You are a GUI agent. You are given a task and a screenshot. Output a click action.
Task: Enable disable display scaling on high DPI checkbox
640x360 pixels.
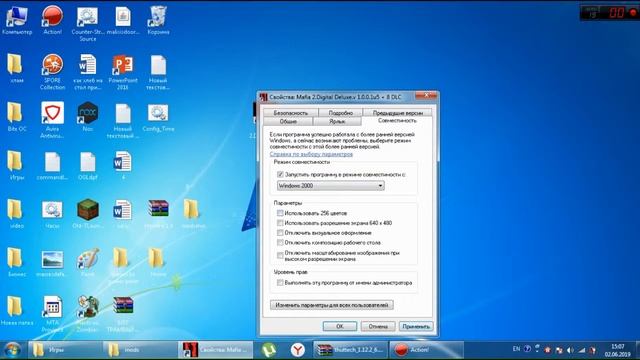point(280,256)
